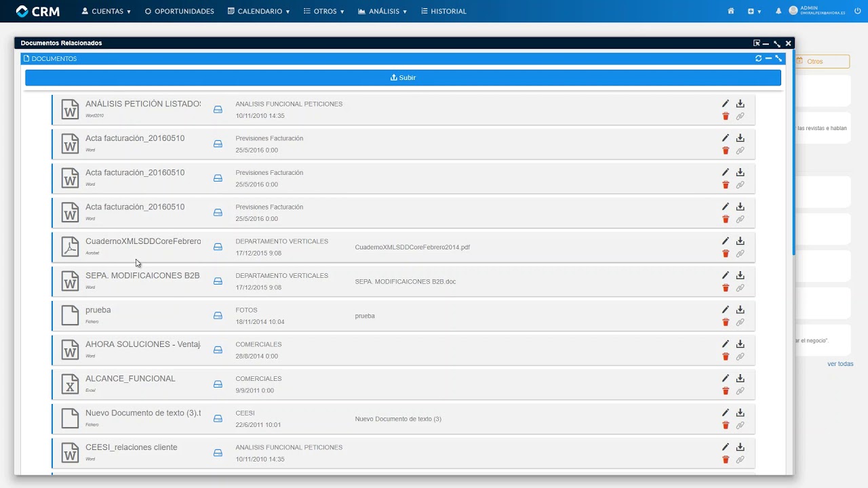Image resolution: width=868 pixels, height=488 pixels.
Task: Pop out the Documentos Relacionados window
Action: pyautogui.click(x=756, y=43)
